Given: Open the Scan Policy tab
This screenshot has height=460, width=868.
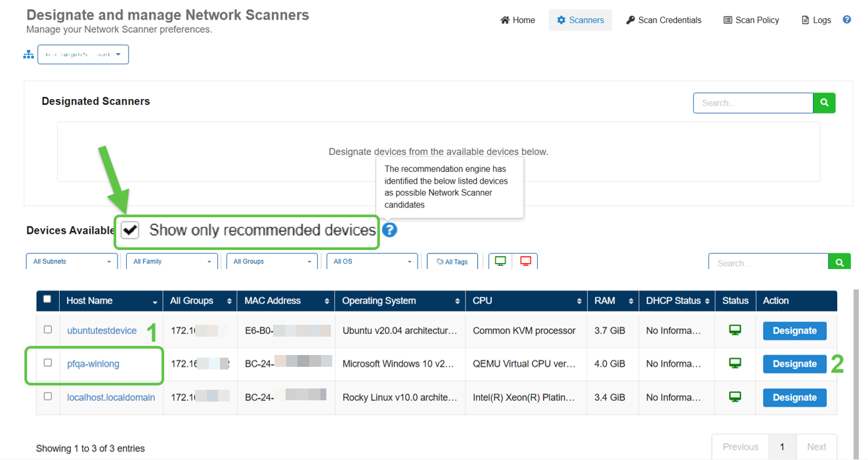Looking at the screenshot, I should coord(751,20).
